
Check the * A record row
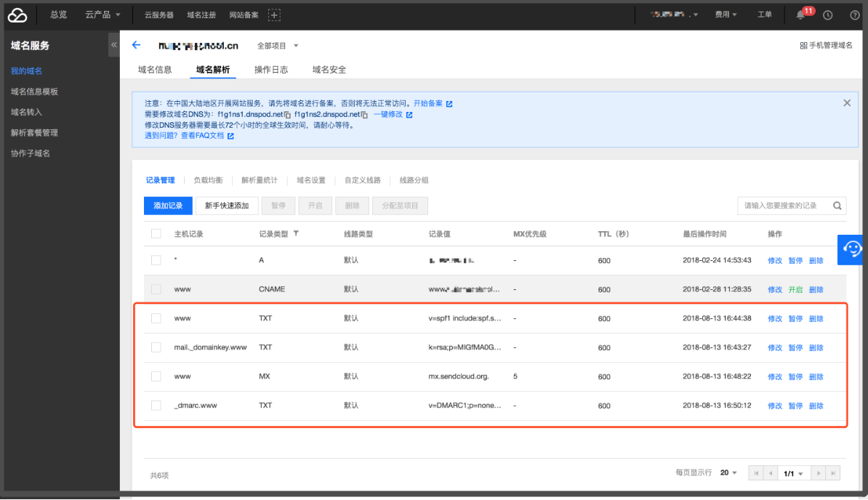point(156,260)
